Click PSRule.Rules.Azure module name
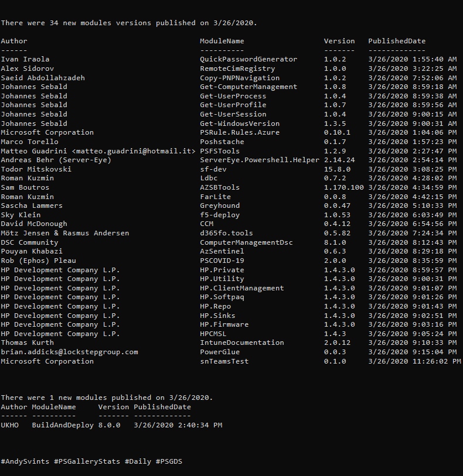The height and width of the screenshot is (476, 463). (240, 133)
